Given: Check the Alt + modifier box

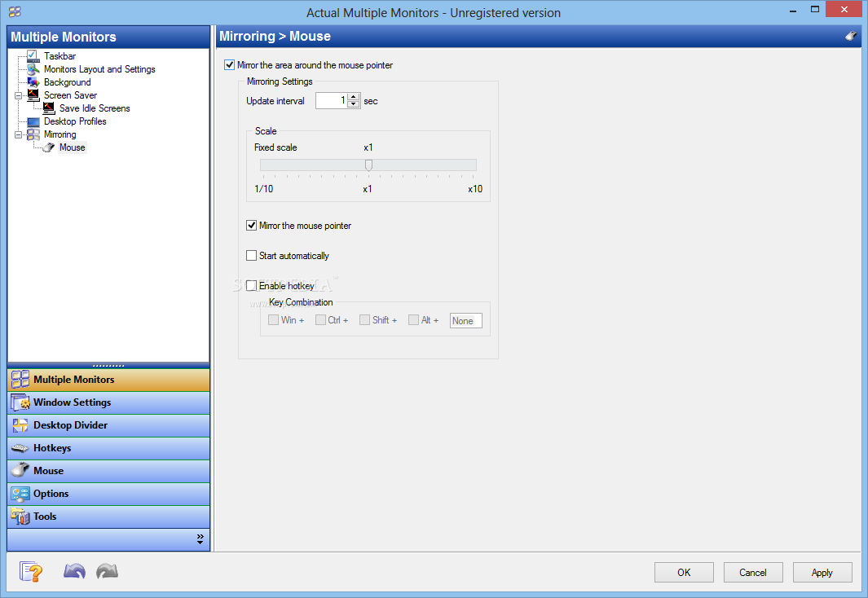Looking at the screenshot, I should [x=413, y=319].
